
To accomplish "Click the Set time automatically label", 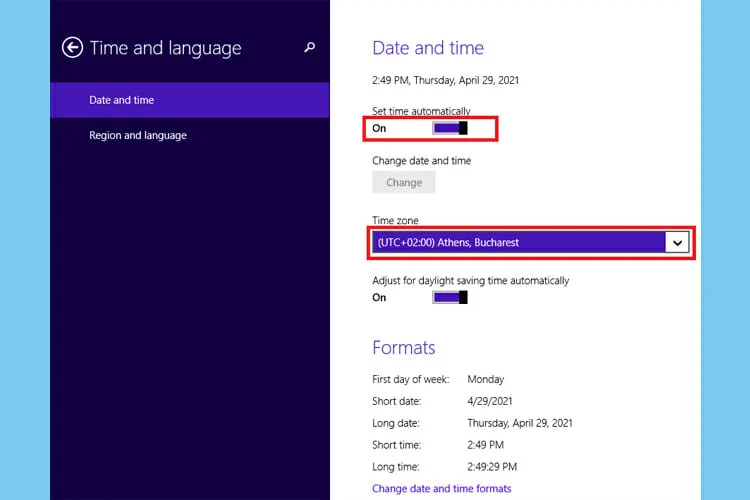I will pyautogui.click(x=421, y=111).
